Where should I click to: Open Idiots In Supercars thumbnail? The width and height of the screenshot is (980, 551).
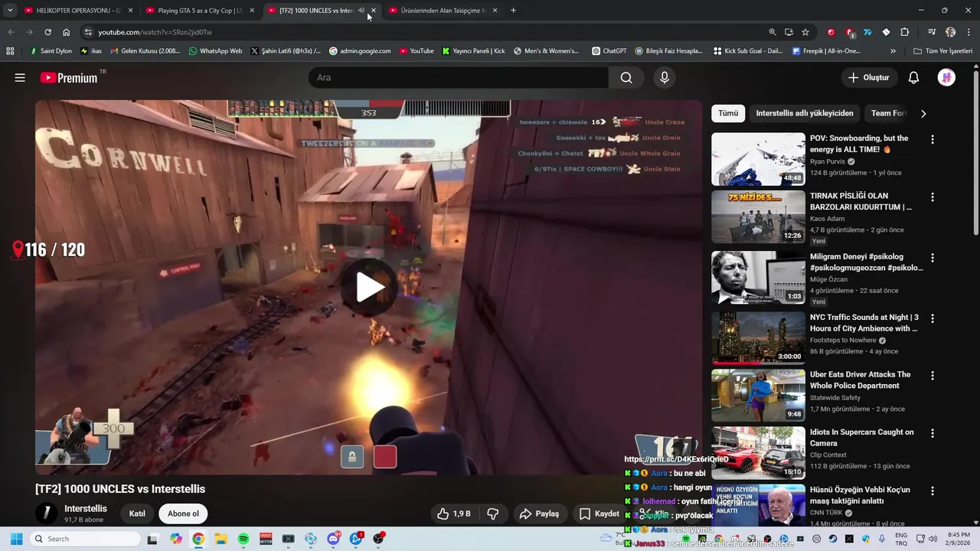tap(758, 453)
